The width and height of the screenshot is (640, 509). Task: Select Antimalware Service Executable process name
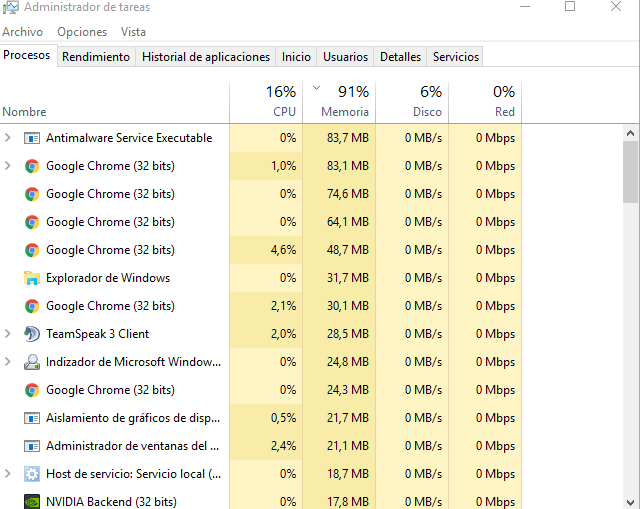click(129, 138)
